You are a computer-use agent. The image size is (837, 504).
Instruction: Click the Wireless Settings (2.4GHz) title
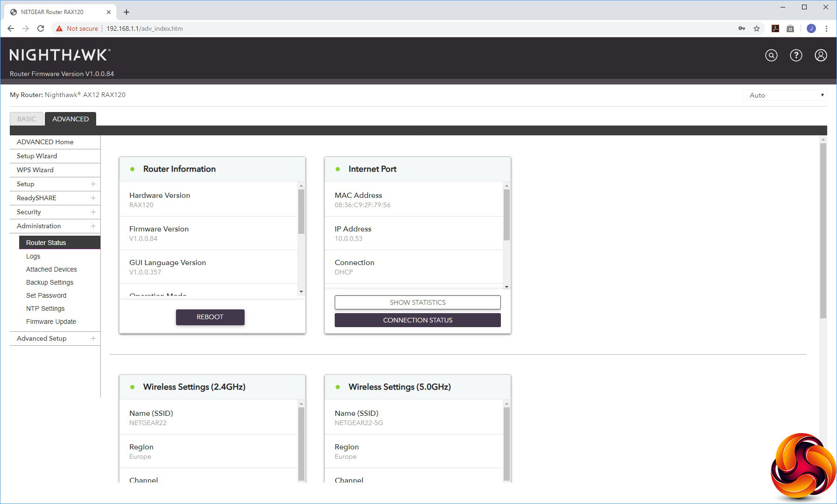194,387
